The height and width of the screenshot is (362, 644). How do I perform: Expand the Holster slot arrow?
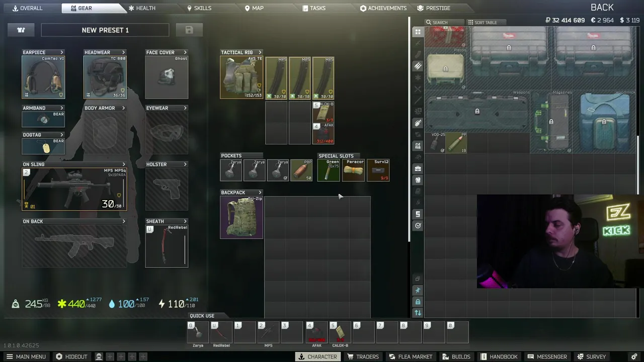pyautogui.click(x=185, y=164)
